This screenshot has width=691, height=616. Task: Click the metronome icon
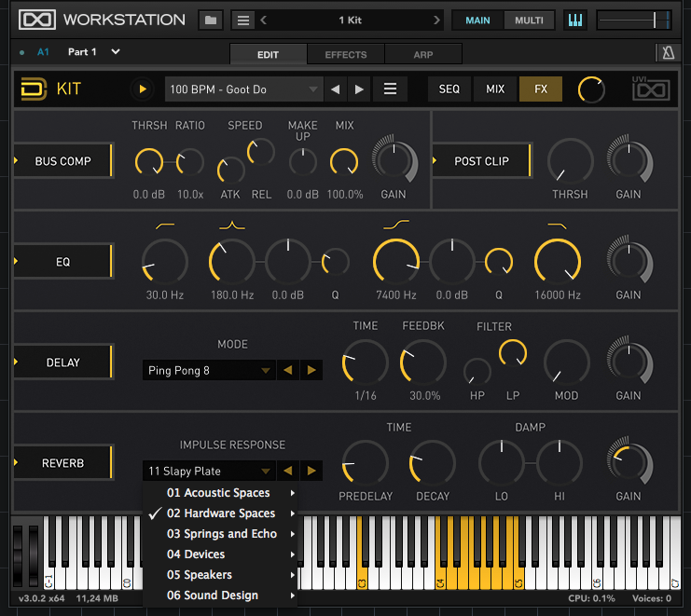[x=668, y=54]
